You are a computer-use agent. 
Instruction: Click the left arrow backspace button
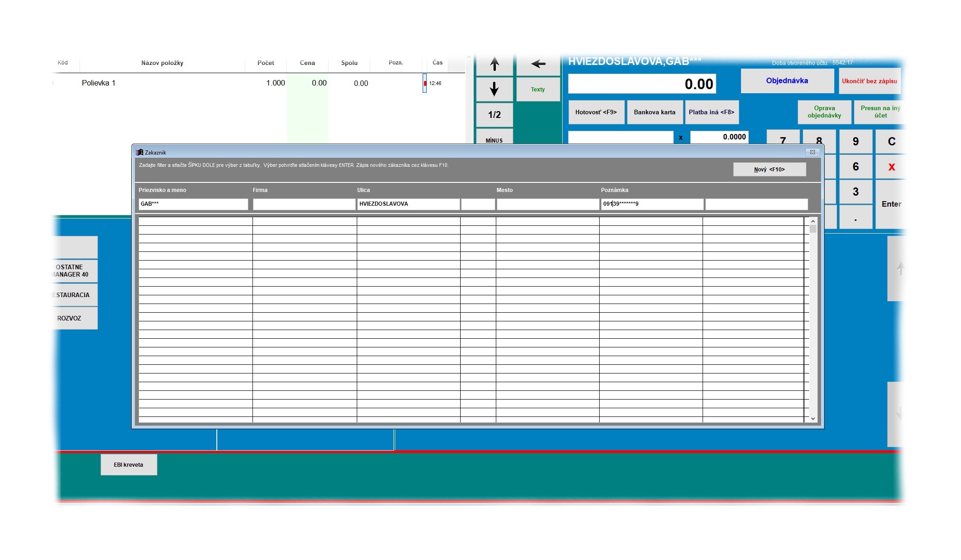coord(538,64)
